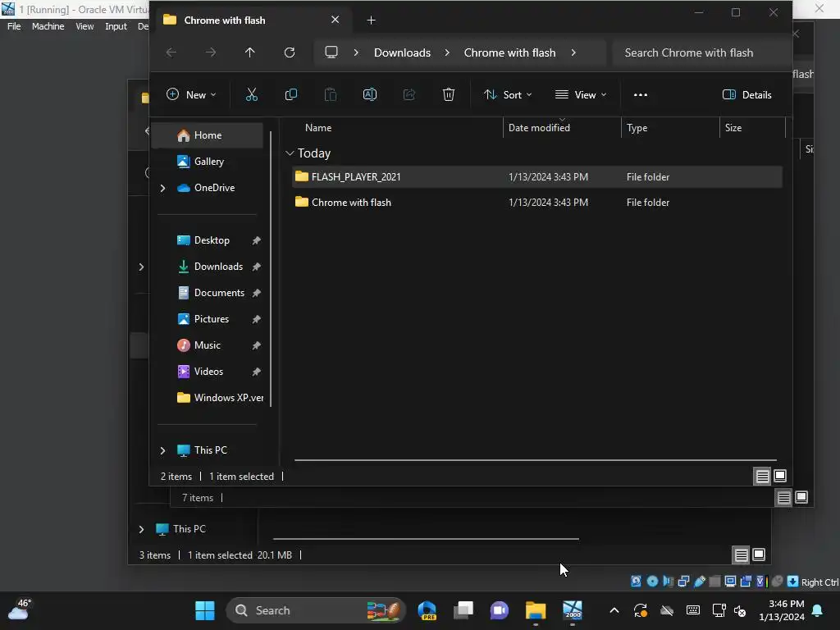Switch to large thumbnails view icon in front window

click(780, 476)
